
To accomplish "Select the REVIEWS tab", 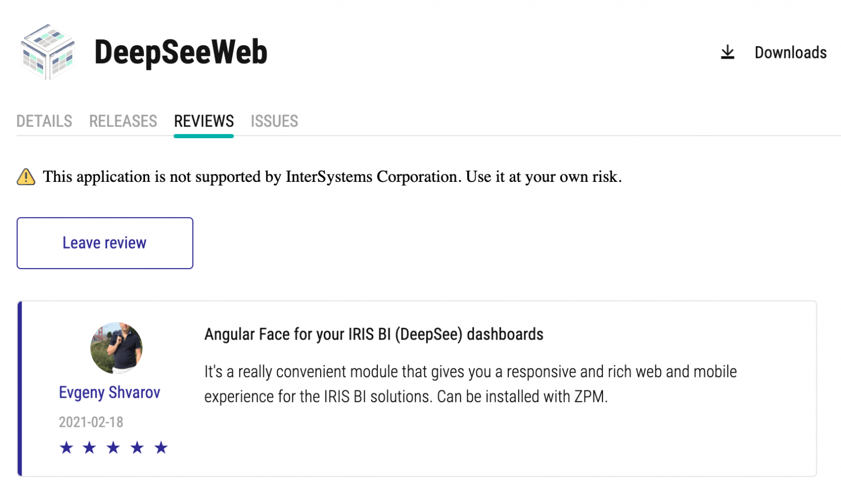I will pos(204,121).
